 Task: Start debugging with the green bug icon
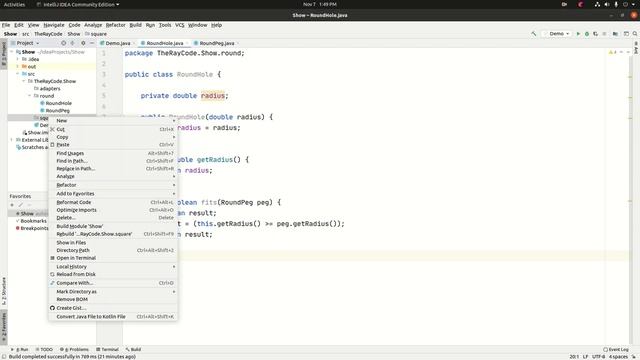(x=587, y=34)
